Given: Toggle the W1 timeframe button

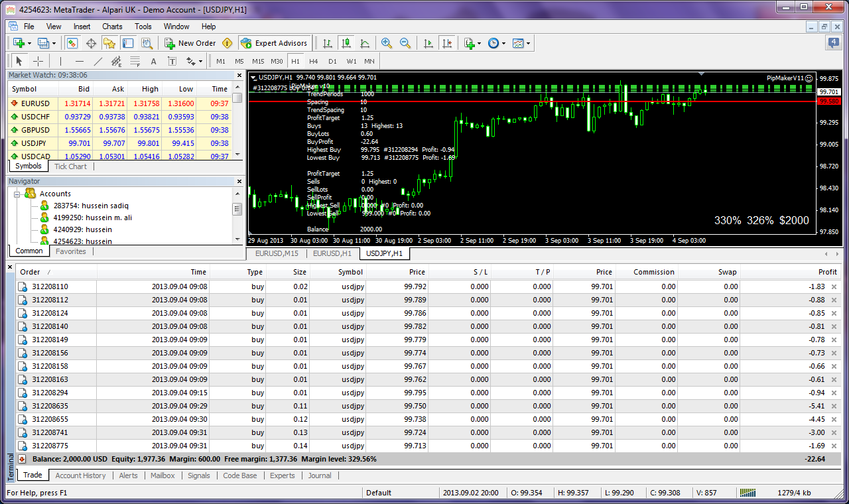Looking at the screenshot, I should 351,61.
